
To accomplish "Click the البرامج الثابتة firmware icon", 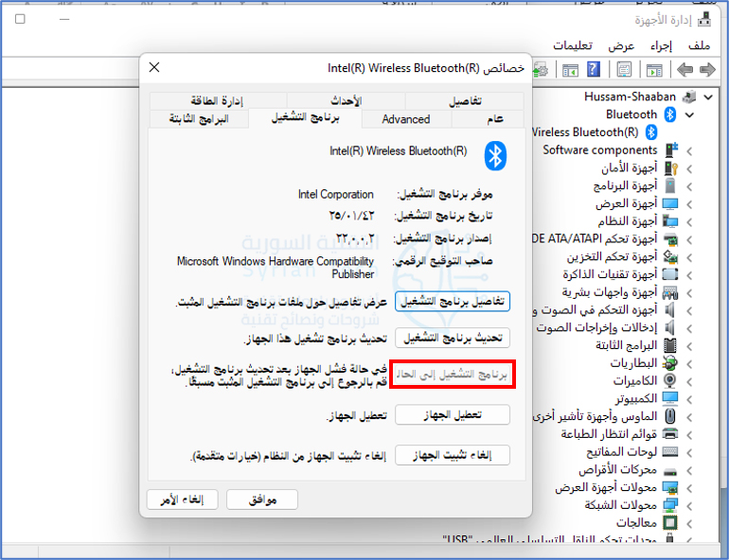I will [x=670, y=345].
